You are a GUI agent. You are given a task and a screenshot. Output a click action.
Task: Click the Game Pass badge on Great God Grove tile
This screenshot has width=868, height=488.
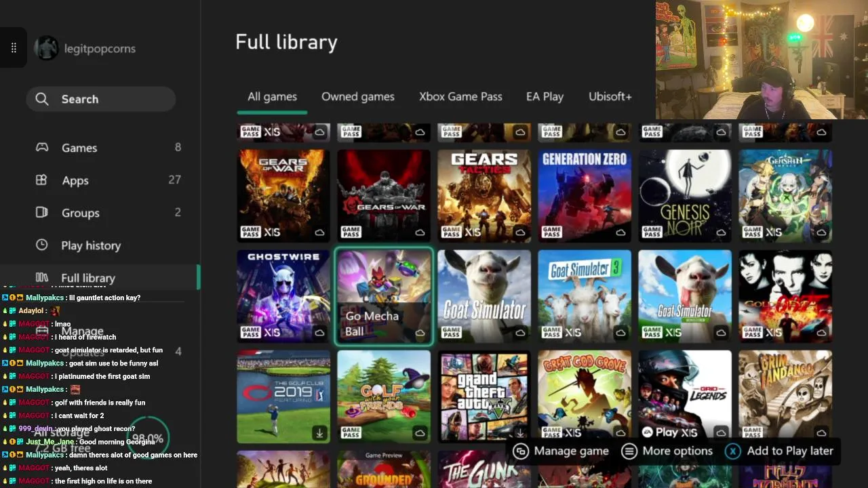[552, 432]
